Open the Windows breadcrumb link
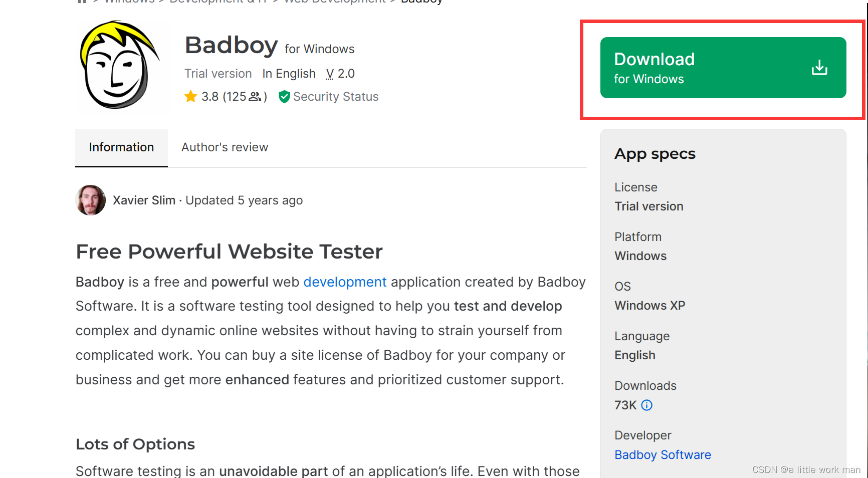The image size is (868, 478). pyautogui.click(x=129, y=2)
